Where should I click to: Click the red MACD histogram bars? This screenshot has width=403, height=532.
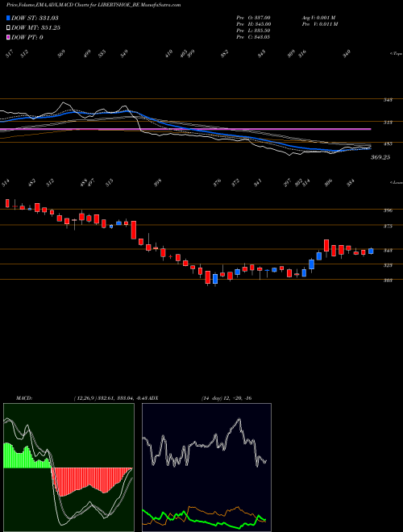92,480
